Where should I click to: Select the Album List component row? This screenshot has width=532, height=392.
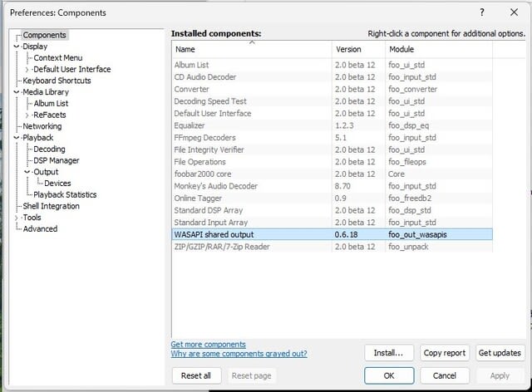click(x=332, y=65)
